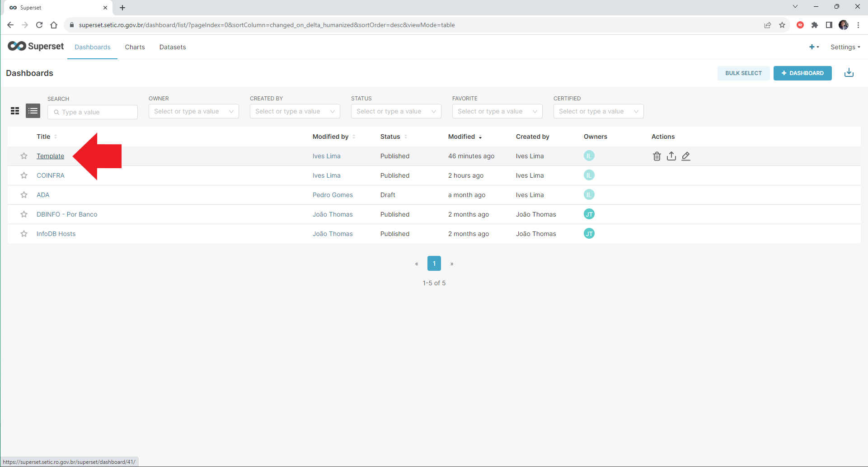The height and width of the screenshot is (467, 868).
Task: Click the import dashboards download icon
Action: [x=849, y=73]
